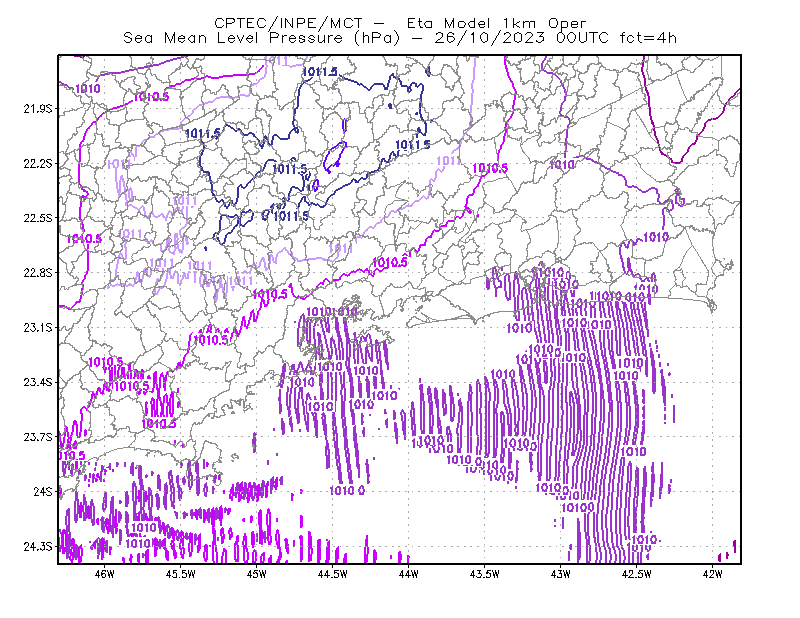Click the 42W longitude axis label
The image size is (800, 618).
click(713, 574)
